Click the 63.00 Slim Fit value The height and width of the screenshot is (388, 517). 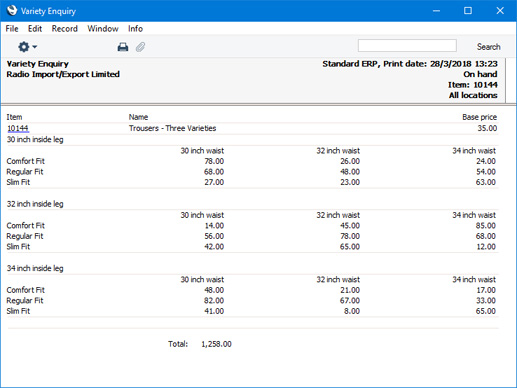click(x=486, y=182)
